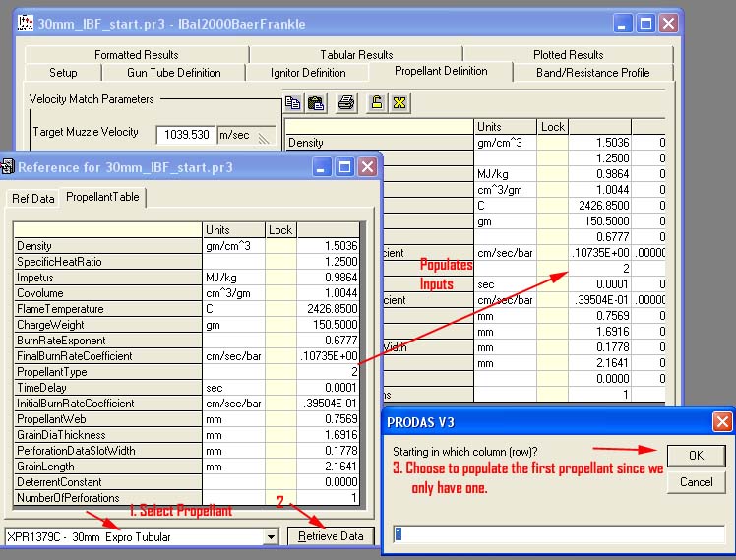Close the PRODAS V3 dialog

coord(722,422)
